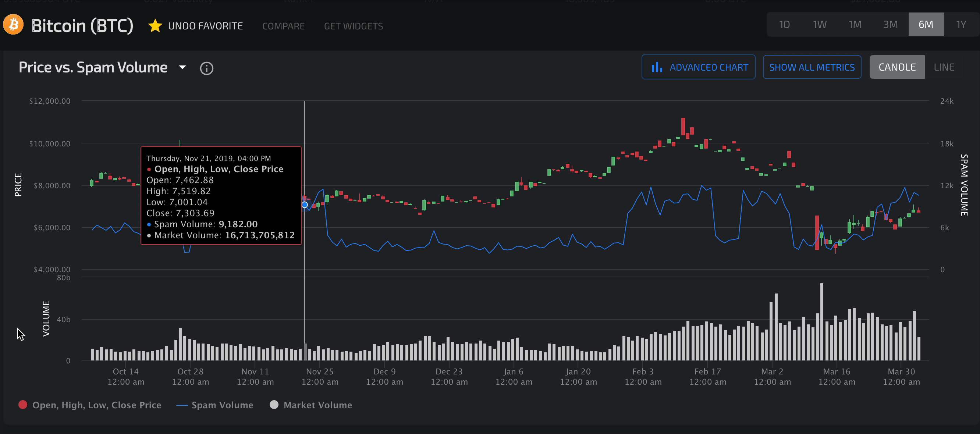Image resolution: width=980 pixels, height=434 pixels.
Task: Click the Feb 17 date axis label
Action: coord(708,377)
